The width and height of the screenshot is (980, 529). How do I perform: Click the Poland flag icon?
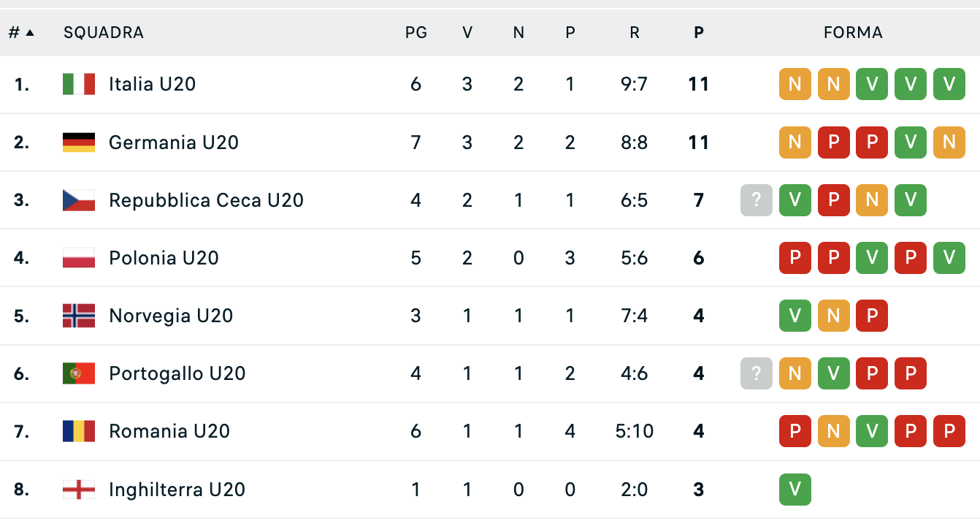[x=79, y=258]
